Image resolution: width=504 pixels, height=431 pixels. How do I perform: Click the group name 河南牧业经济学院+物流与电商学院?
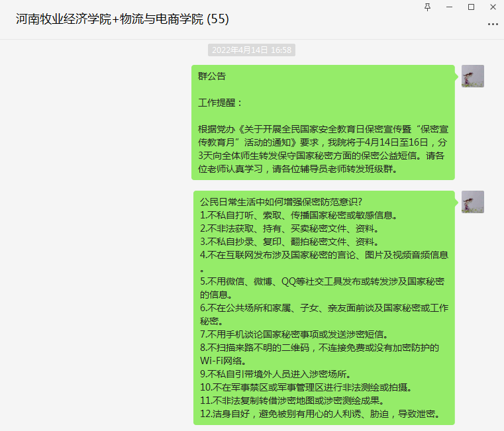click(110, 19)
